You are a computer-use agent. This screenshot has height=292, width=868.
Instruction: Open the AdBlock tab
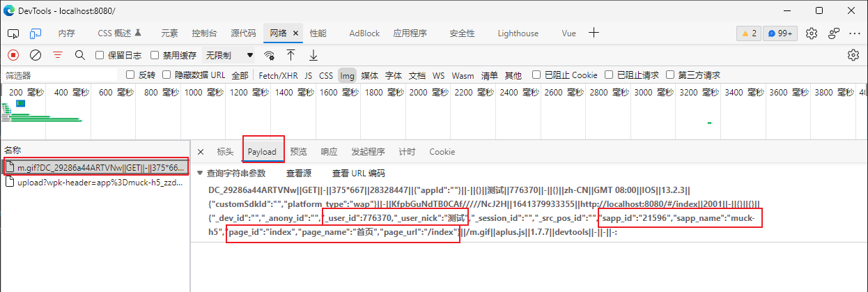coord(364,33)
